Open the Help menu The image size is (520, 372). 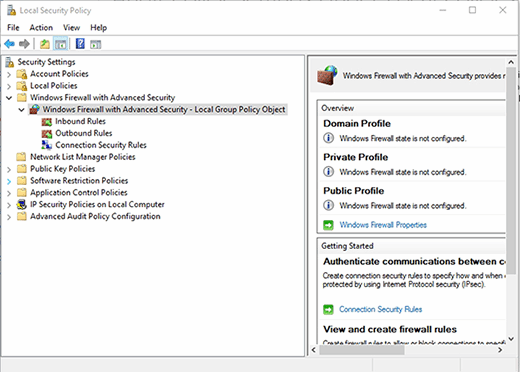pos(98,28)
